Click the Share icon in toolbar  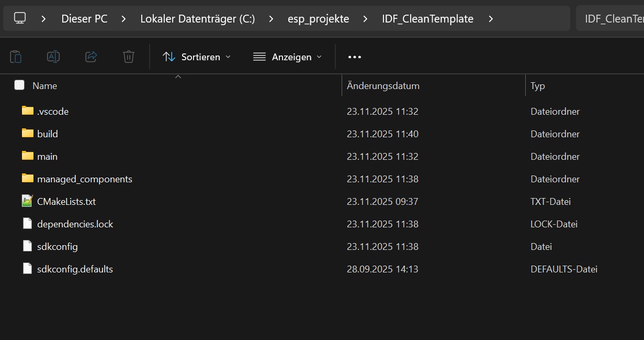(91, 57)
